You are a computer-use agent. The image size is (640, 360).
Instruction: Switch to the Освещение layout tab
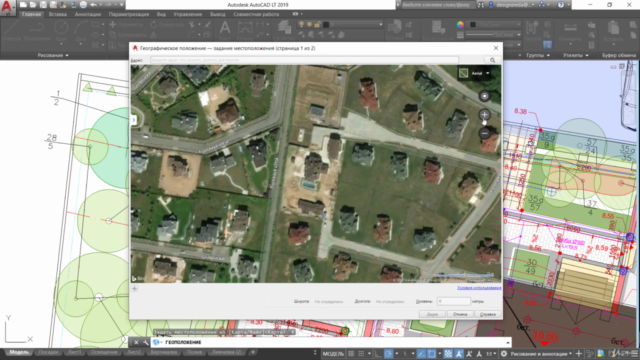[104, 352]
